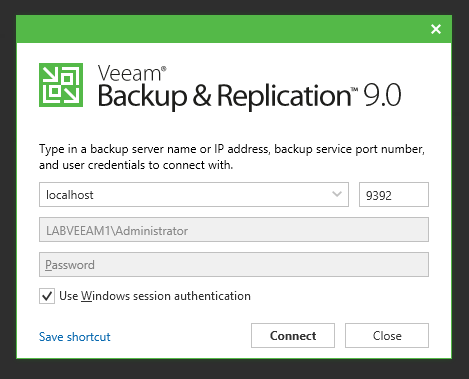Open the Save shortcut link
This screenshot has width=469, height=379.
click(x=75, y=337)
